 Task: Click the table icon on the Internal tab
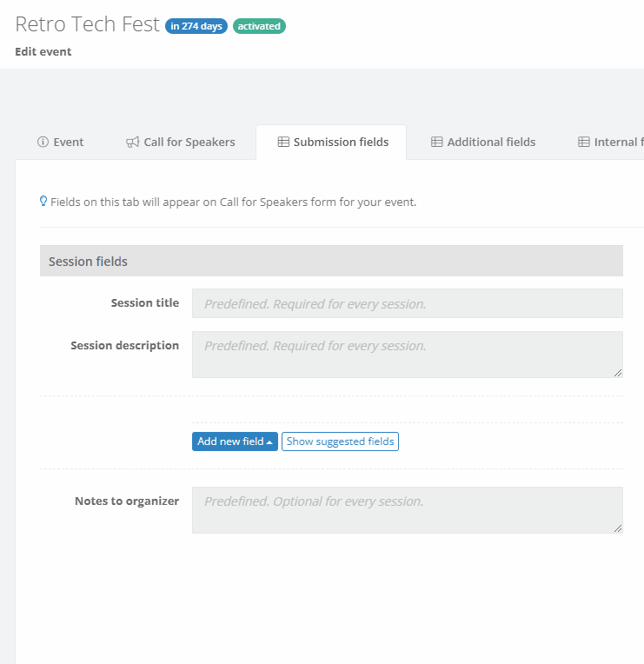[x=584, y=143]
